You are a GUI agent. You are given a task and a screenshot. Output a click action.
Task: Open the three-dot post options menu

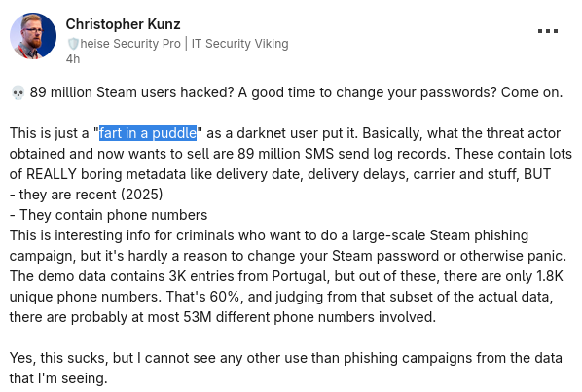click(548, 31)
